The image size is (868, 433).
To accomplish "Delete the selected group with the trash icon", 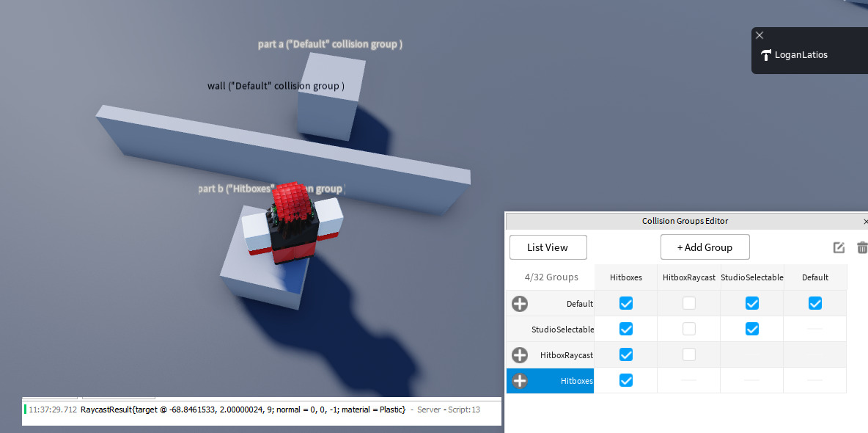I will tap(862, 247).
